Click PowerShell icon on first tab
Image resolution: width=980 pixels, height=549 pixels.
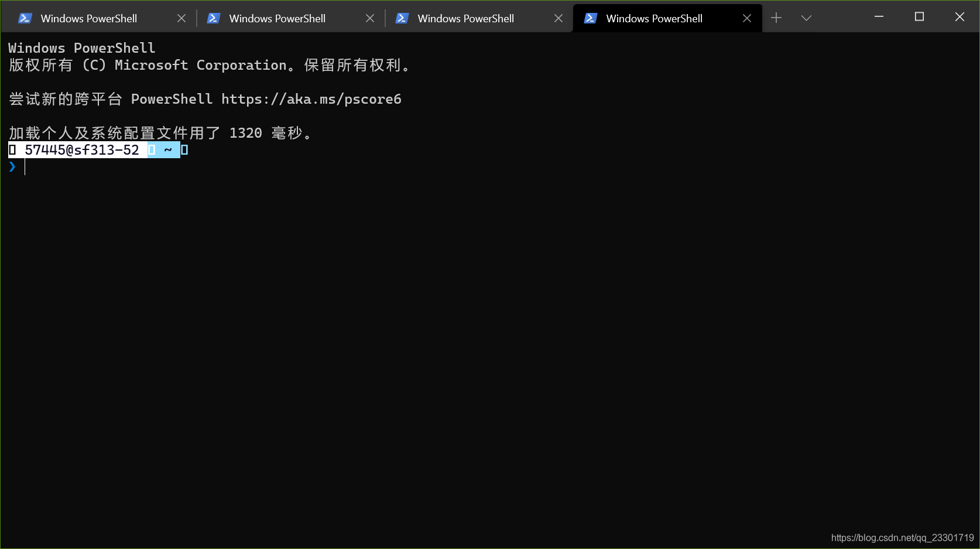25,18
